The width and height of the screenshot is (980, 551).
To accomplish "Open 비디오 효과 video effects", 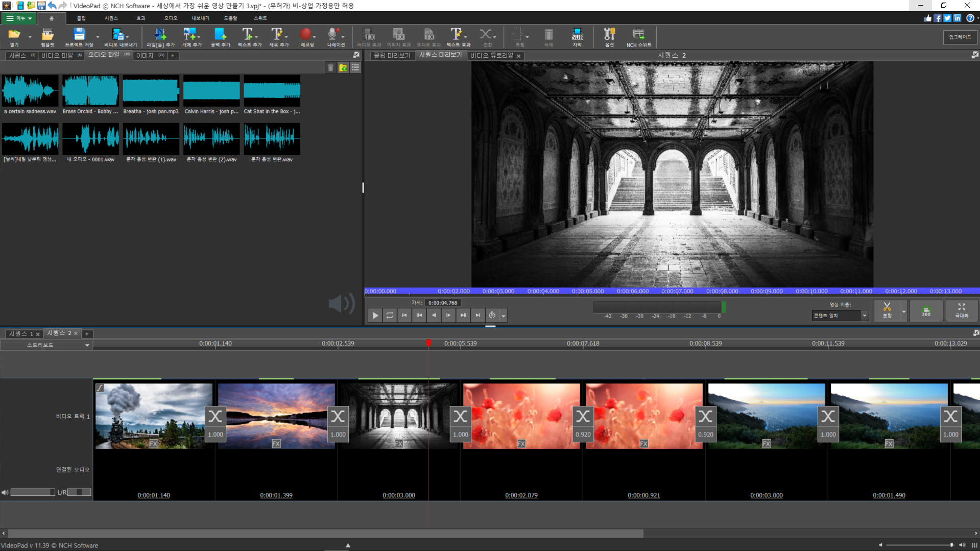I will click(x=369, y=37).
